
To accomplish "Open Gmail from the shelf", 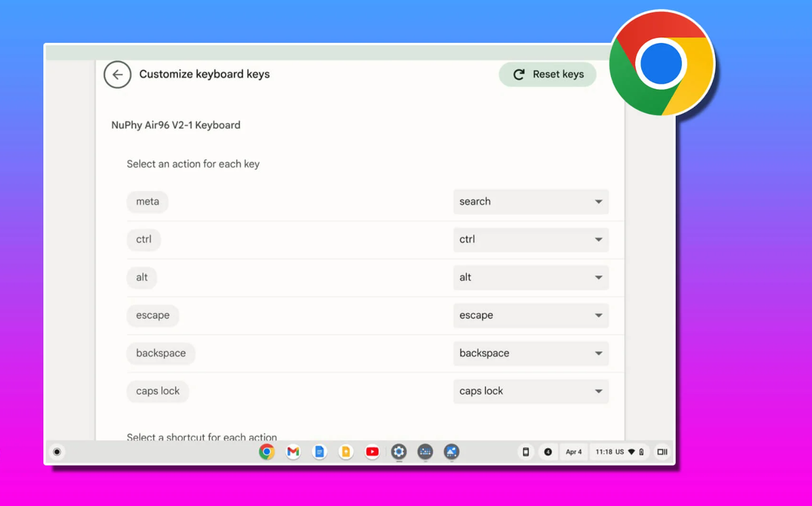I will 293,452.
